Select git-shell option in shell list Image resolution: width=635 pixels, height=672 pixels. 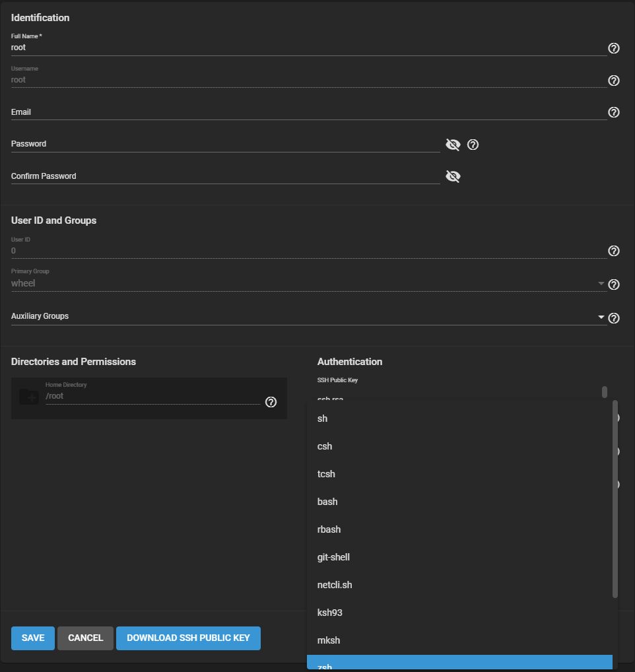coord(333,557)
